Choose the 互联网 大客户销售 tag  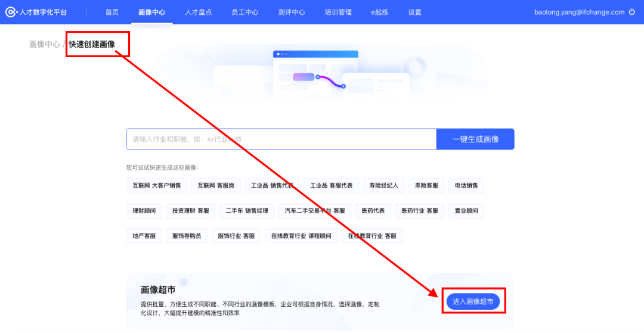pos(157,186)
